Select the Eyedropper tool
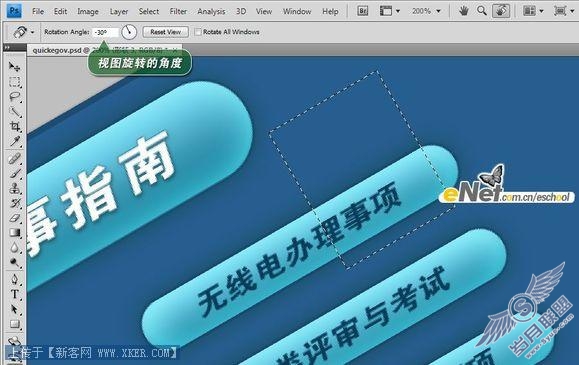 (14, 141)
